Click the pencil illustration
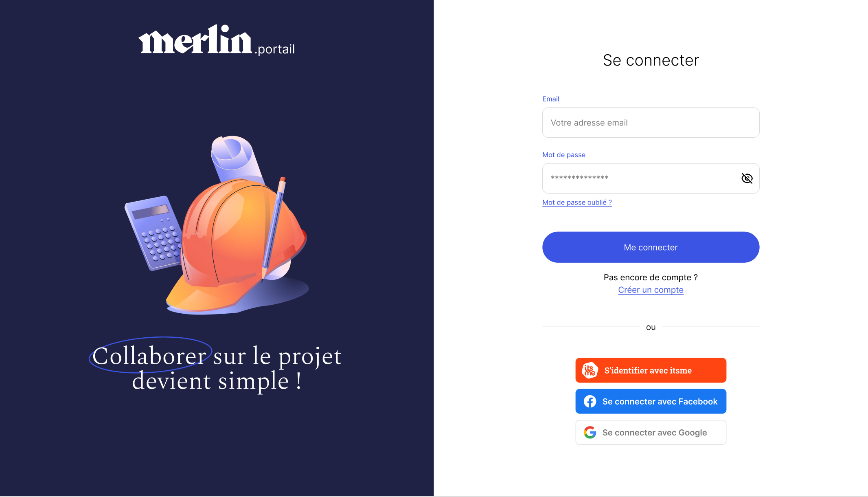 [x=274, y=228]
